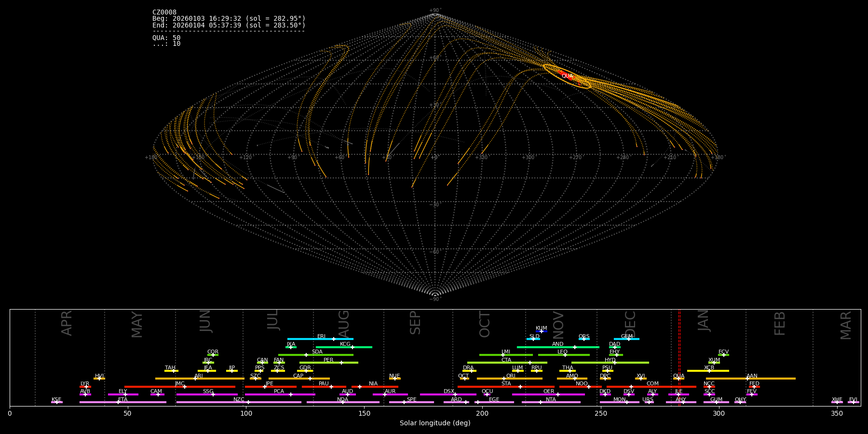The width and height of the screenshot is (868, 434).
Task: Click the JAN month label in the timeline
Action: [704, 321]
